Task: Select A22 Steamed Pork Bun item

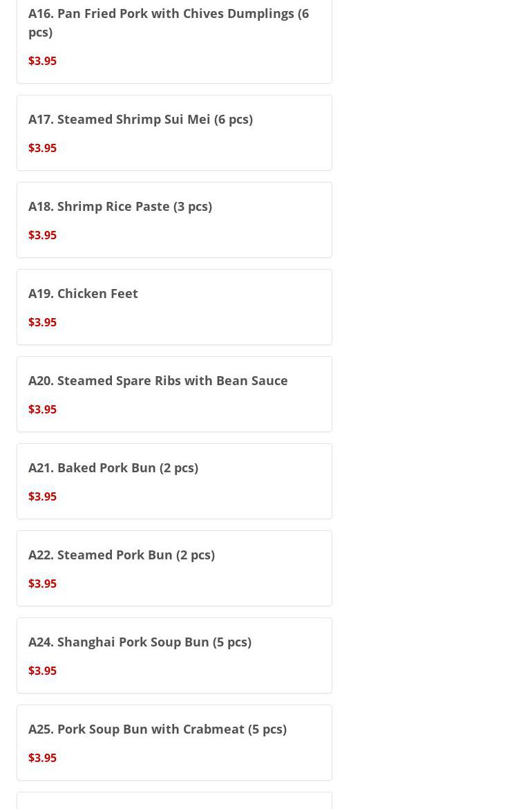Action: [122, 555]
